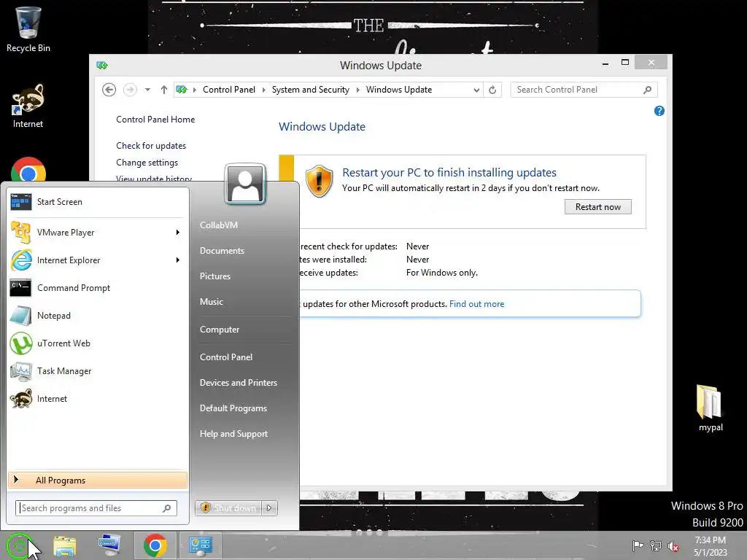The image size is (747, 560).
Task: Open the recent locations dropdown arrow
Action: (147, 90)
